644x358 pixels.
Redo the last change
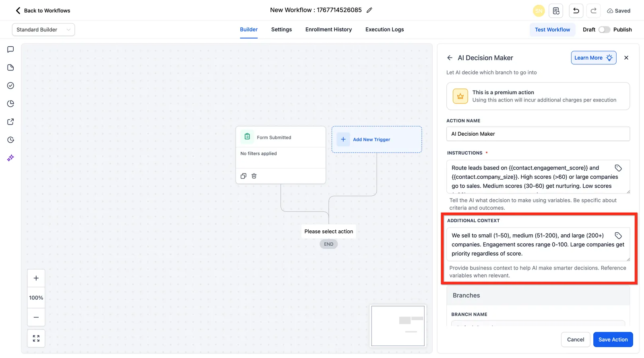(x=593, y=11)
